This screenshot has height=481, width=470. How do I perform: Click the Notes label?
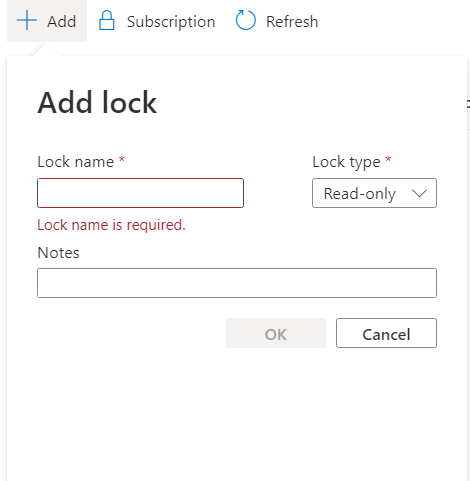pos(58,253)
